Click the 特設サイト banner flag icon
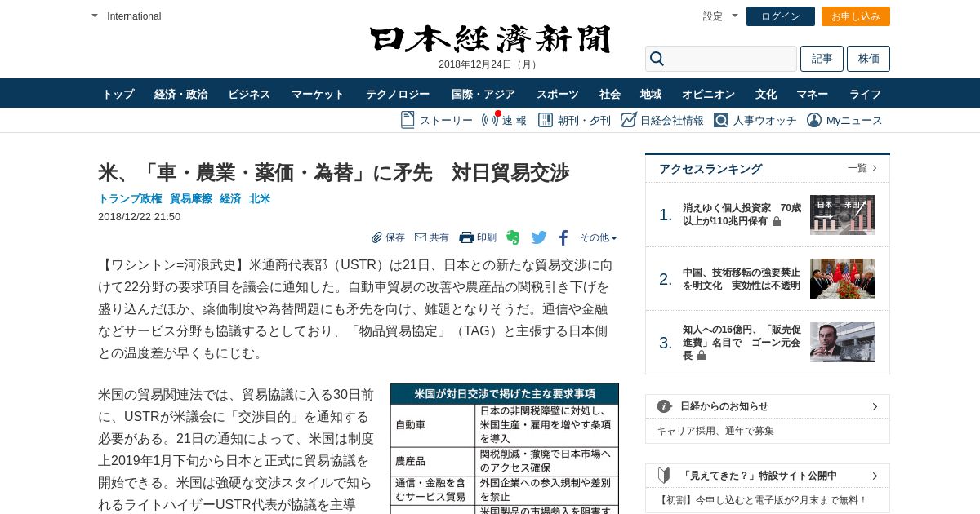980x514 pixels. coord(664,475)
